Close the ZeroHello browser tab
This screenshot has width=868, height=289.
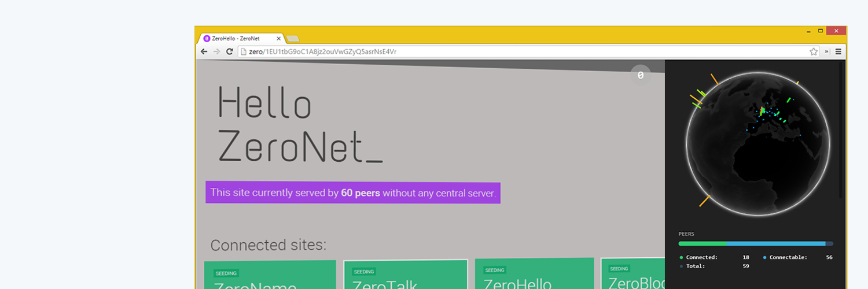(278, 39)
